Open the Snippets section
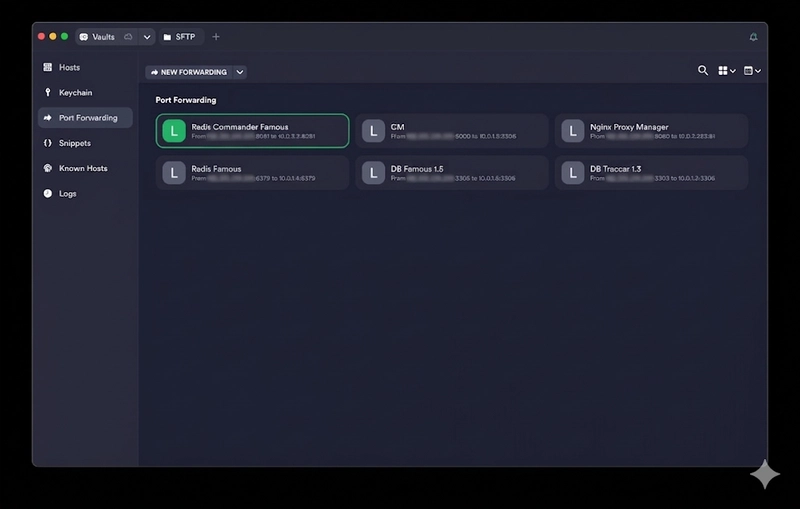Image resolution: width=800 pixels, height=509 pixels. pyautogui.click(x=85, y=143)
